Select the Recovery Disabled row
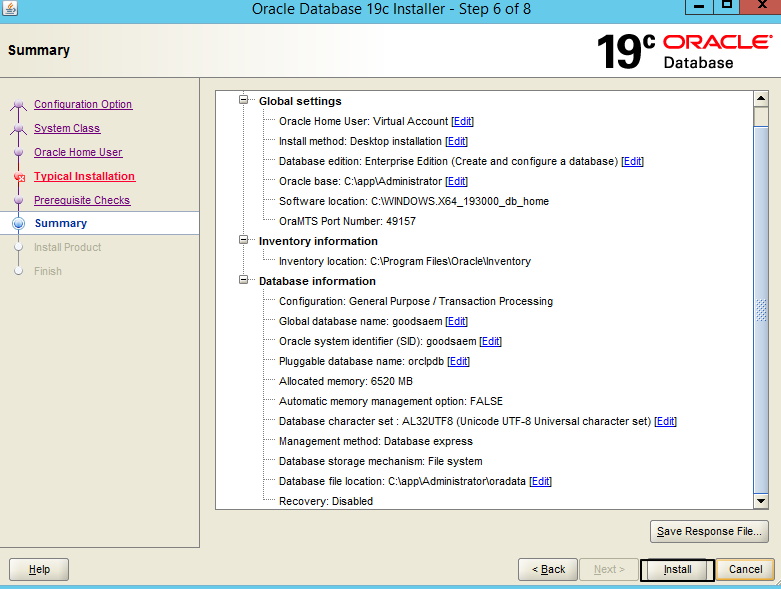The image size is (781, 589). pos(326,501)
